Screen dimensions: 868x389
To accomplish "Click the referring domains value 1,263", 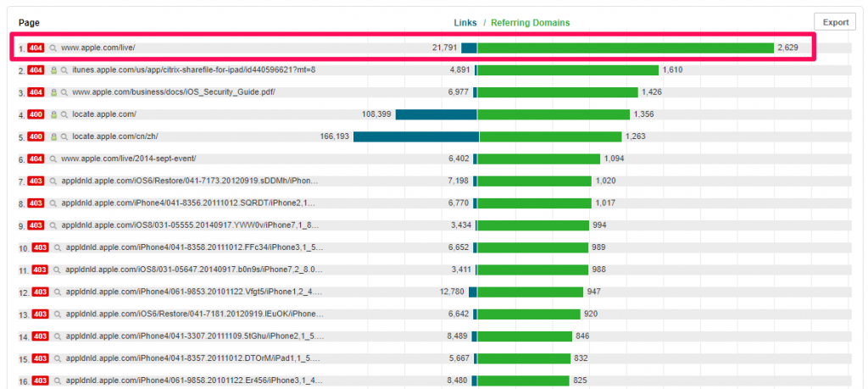I will 636,136.
